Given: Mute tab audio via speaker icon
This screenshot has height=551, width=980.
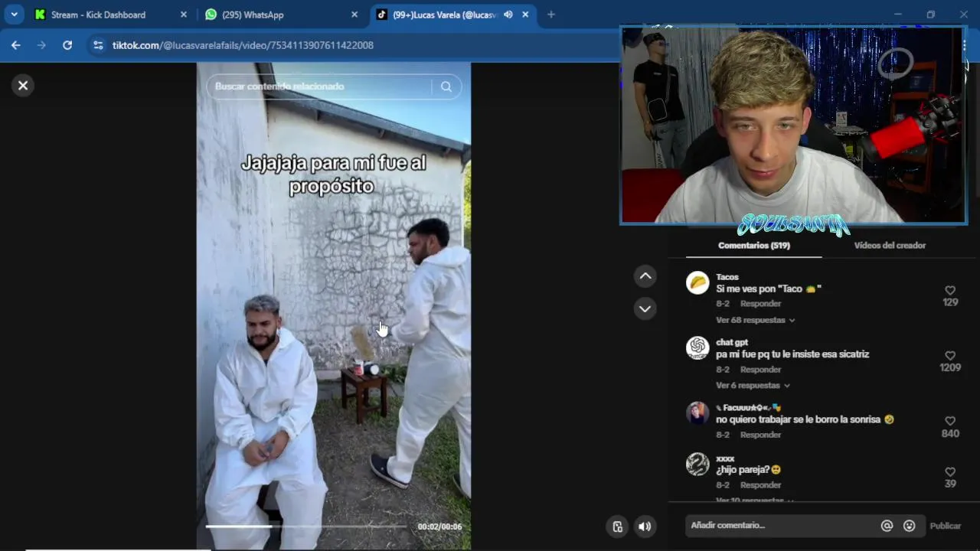Looking at the screenshot, I should pyautogui.click(x=508, y=15).
